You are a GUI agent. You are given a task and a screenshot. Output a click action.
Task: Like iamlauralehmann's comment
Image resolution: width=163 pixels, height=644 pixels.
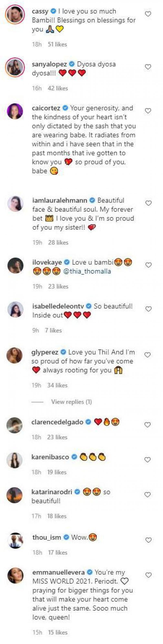click(148, 203)
